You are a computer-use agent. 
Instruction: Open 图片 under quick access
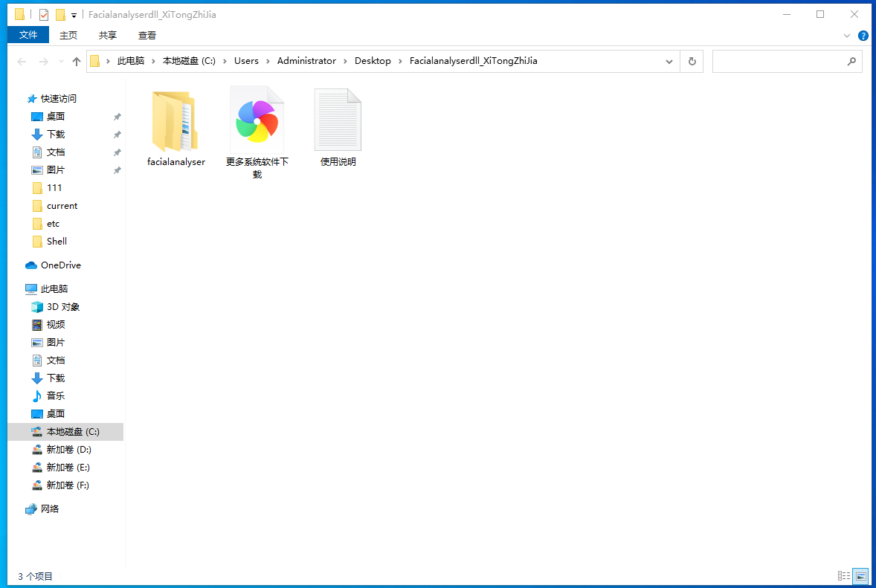(55, 169)
